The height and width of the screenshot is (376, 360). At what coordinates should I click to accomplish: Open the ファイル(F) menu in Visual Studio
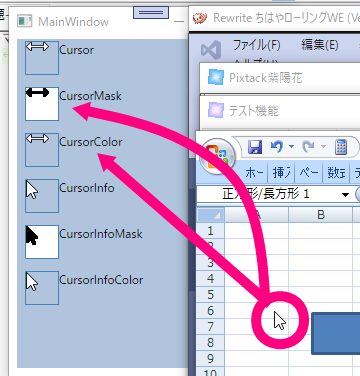(256, 45)
